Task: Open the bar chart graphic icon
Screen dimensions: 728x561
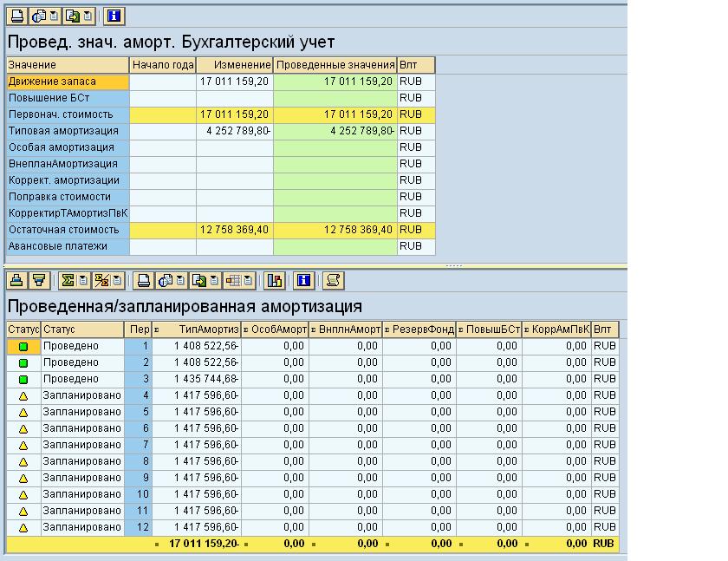Action: [275, 280]
